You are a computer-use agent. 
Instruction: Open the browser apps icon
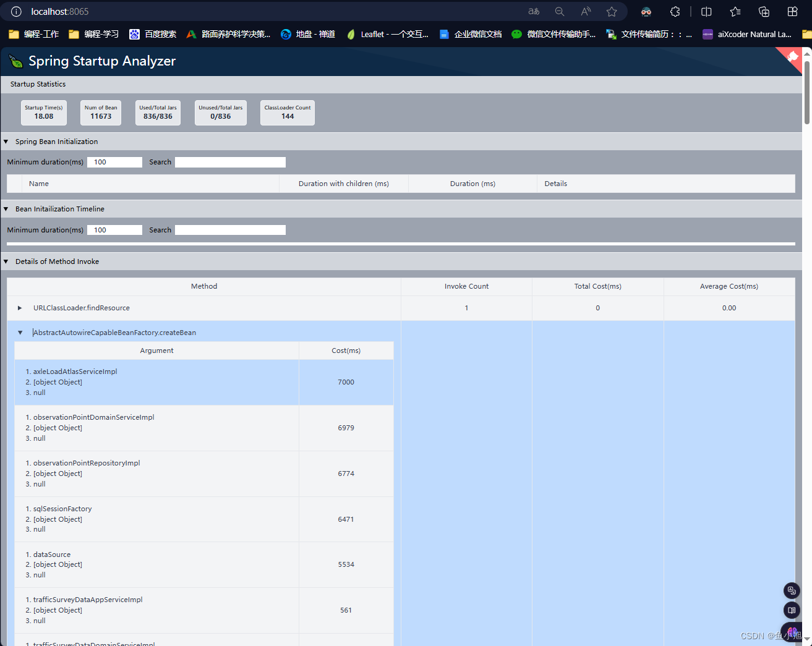(792, 11)
